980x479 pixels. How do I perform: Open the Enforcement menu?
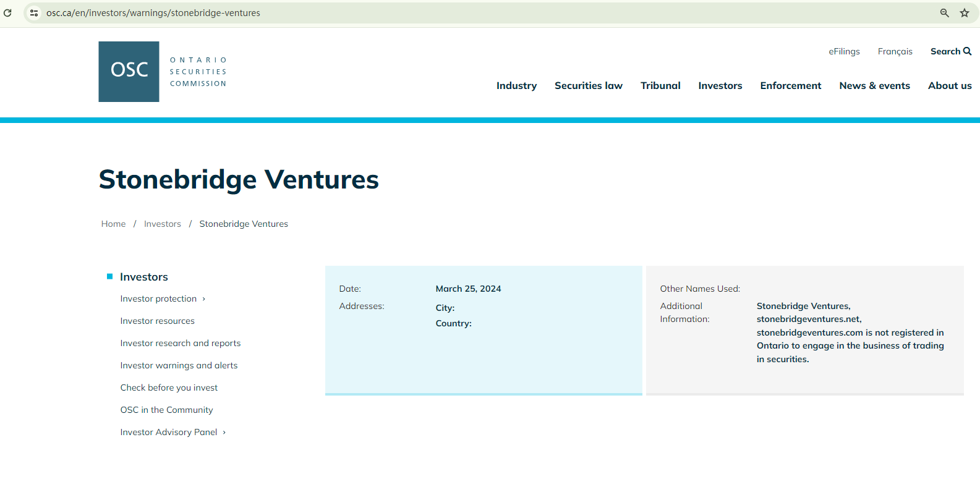(x=790, y=86)
